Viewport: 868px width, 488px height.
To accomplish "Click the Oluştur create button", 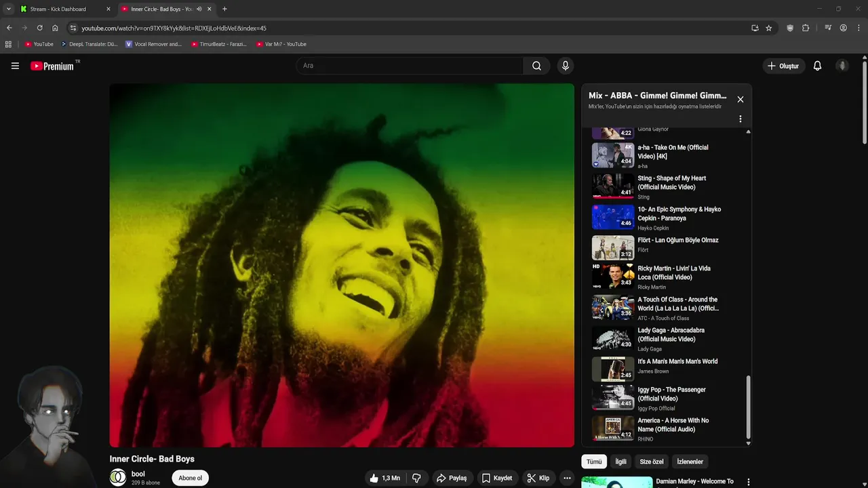I will 783,66.
